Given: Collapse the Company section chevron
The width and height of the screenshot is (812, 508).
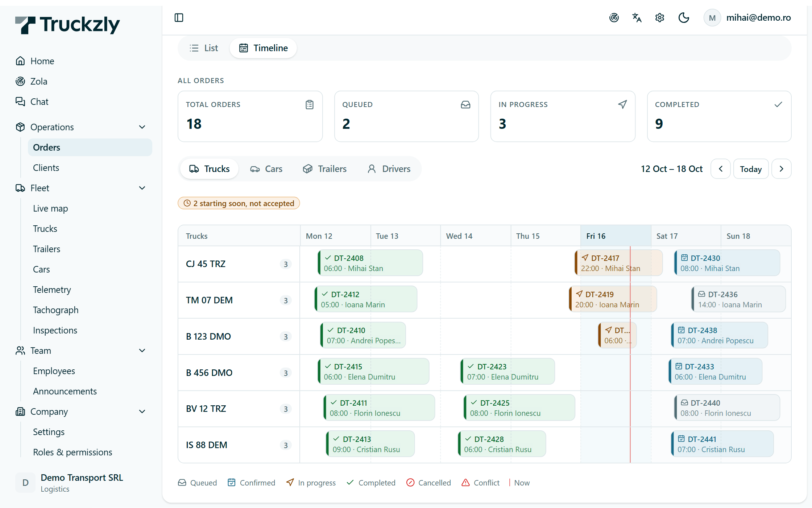Looking at the screenshot, I should pyautogui.click(x=142, y=411).
